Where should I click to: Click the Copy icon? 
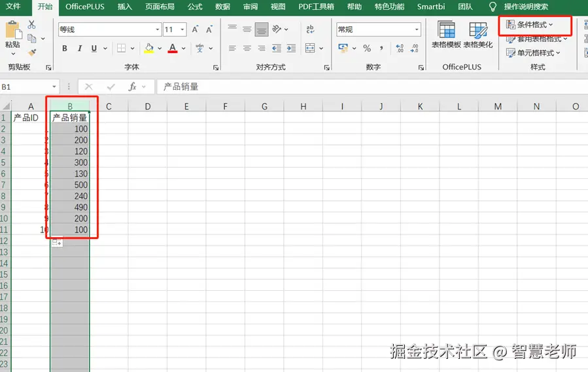(x=32, y=38)
